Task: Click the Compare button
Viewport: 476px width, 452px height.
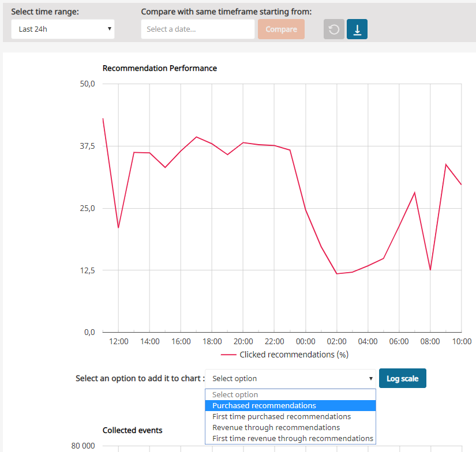Action: point(281,29)
